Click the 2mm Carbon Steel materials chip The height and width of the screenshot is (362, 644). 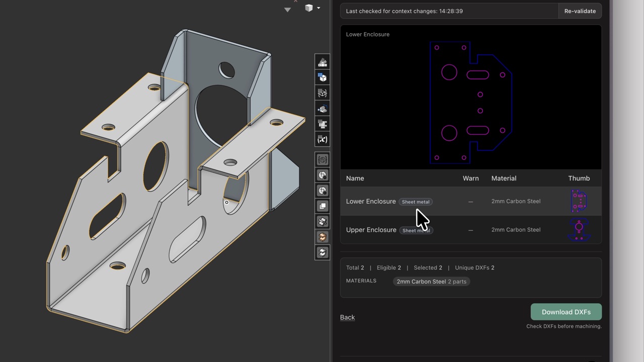point(432,282)
